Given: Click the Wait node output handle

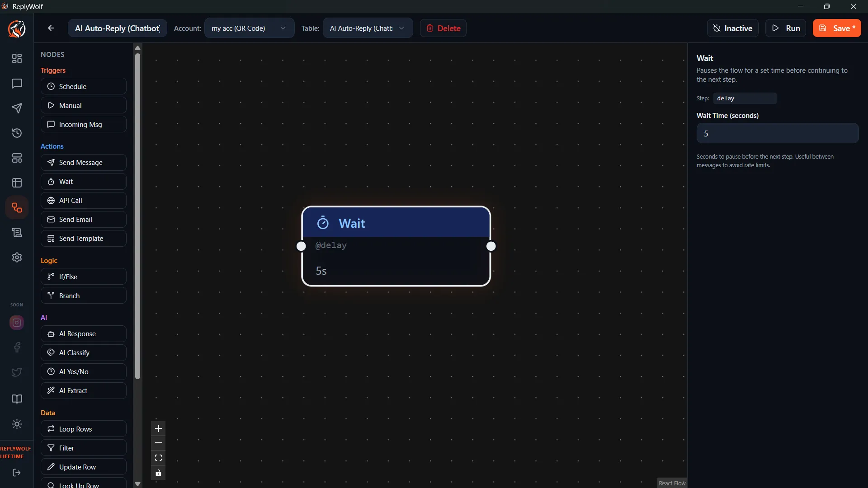Looking at the screenshot, I should [x=491, y=246].
